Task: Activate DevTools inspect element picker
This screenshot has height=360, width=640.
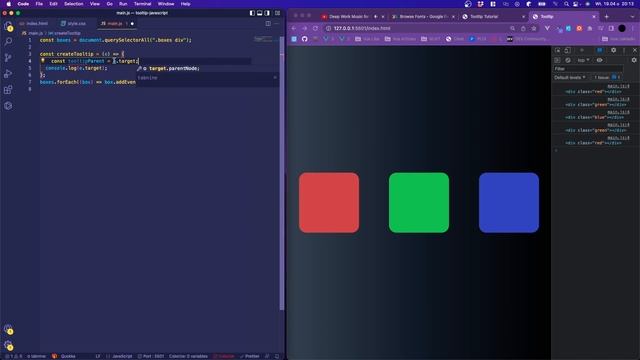Action: (x=558, y=50)
